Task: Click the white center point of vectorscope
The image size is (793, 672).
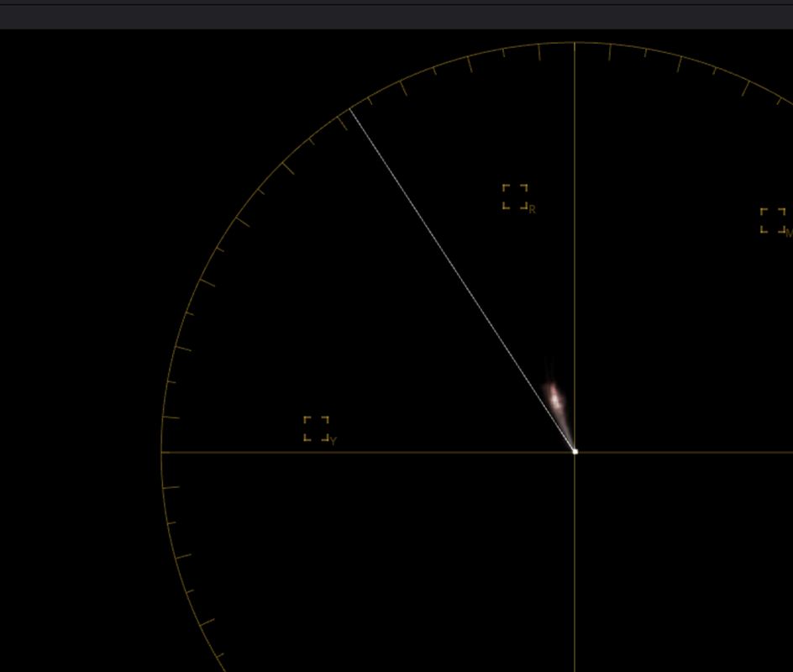Action: (x=575, y=452)
